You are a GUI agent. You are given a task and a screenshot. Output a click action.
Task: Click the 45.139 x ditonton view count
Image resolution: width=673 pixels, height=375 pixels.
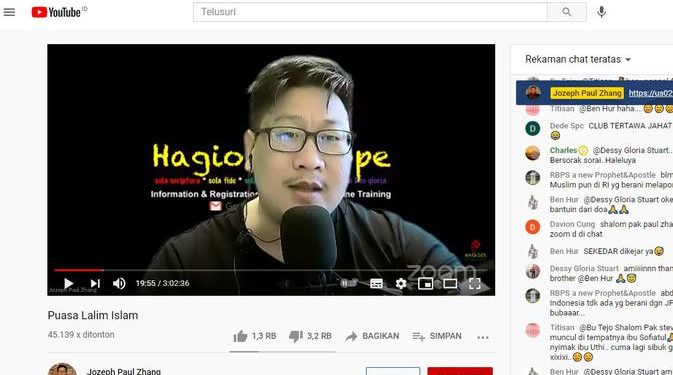click(81, 335)
